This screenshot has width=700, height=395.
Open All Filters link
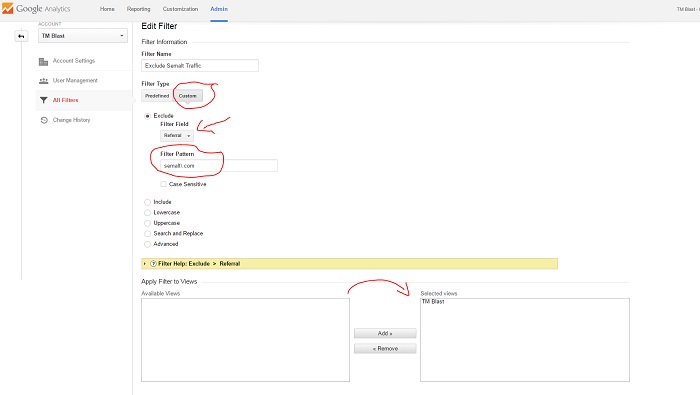tap(65, 100)
